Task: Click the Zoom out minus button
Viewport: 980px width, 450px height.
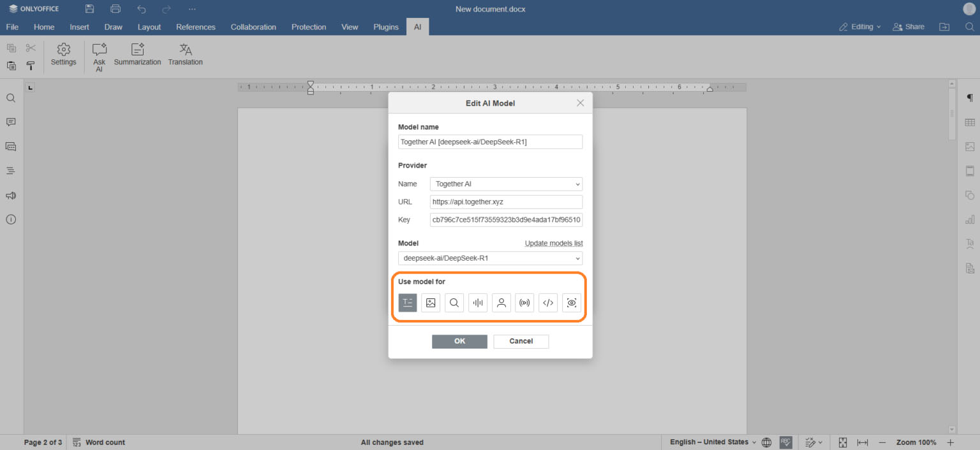Action: [882, 442]
